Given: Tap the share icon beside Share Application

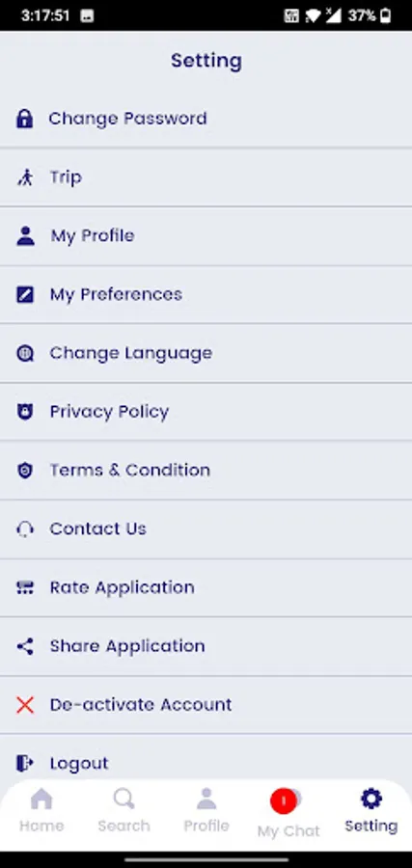Looking at the screenshot, I should click(x=25, y=646).
